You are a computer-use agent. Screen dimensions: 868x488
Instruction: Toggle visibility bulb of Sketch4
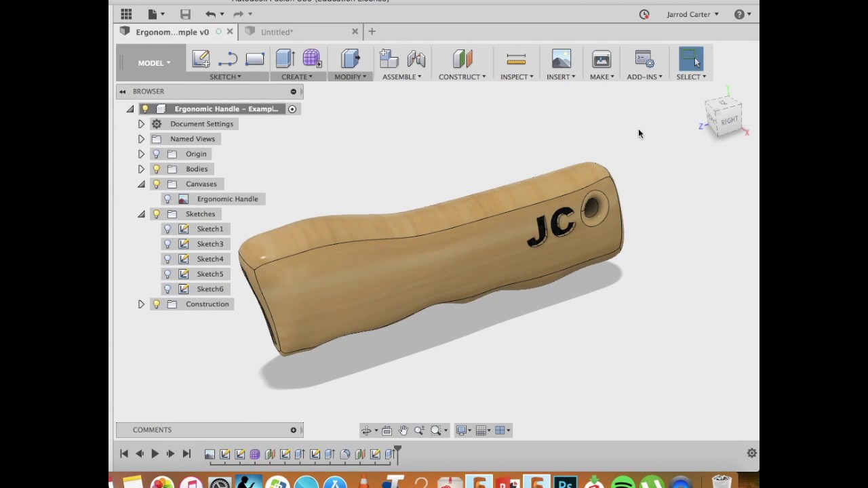tap(167, 259)
